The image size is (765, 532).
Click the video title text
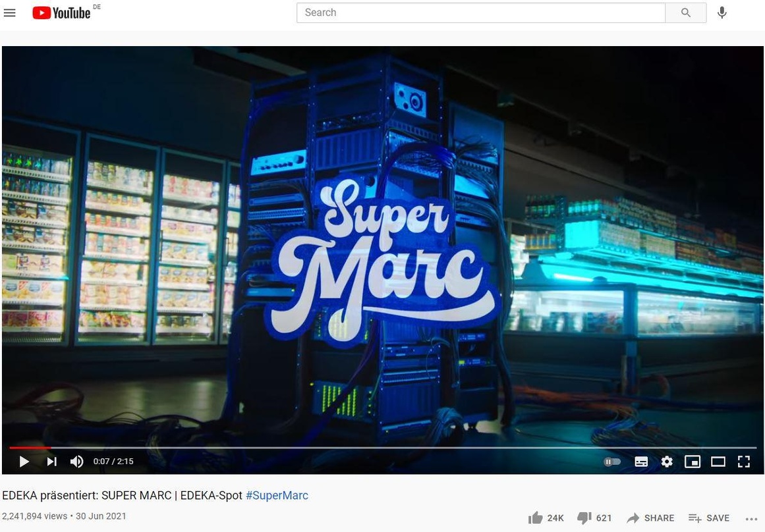tap(122, 495)
